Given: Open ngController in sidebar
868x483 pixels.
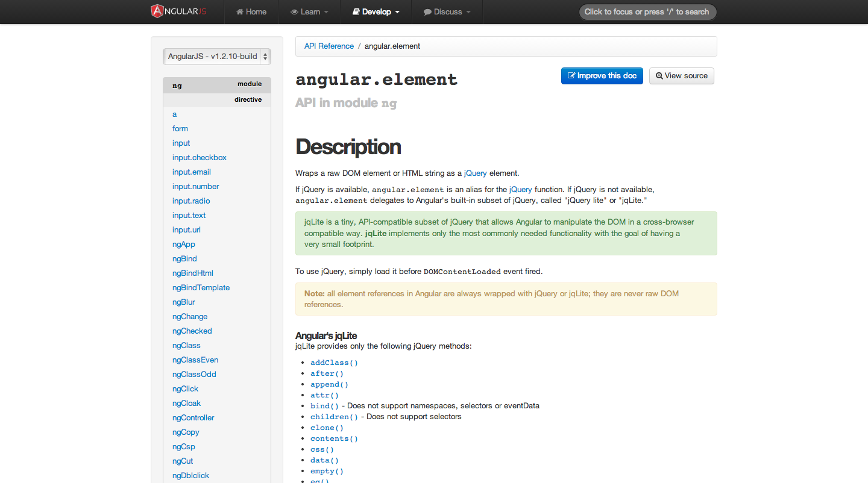Looking at the screenshot, I should [x=193, y=418].
